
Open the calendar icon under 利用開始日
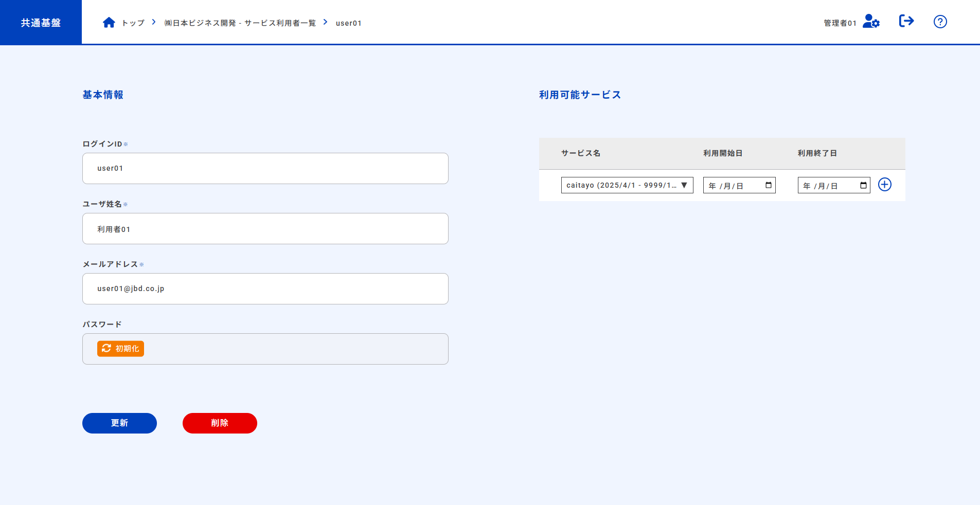[x=768, y=185]
